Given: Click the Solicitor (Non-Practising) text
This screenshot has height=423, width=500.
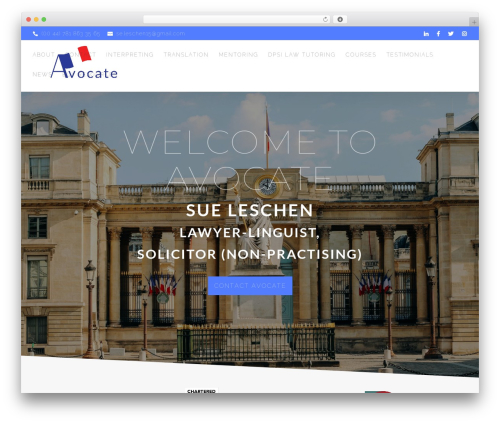Looking at the screenshot, I should pos(249,254).
